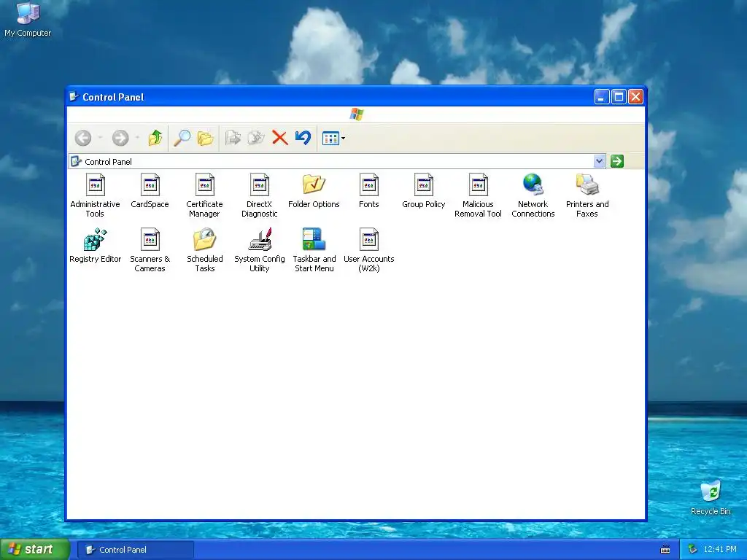Click the Back toolbar button

pos(83,138)
